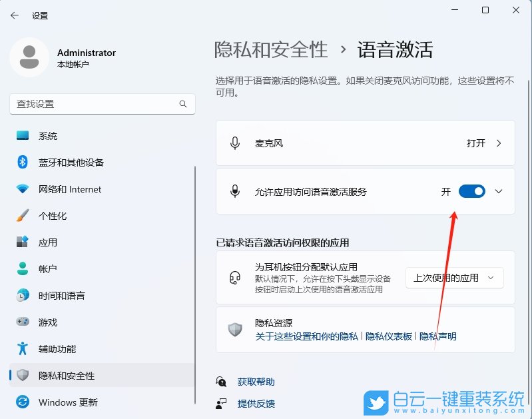Viewport: 532px width, 419px height.
Task: Open 隐私声明 link
Action: point(438,336)
